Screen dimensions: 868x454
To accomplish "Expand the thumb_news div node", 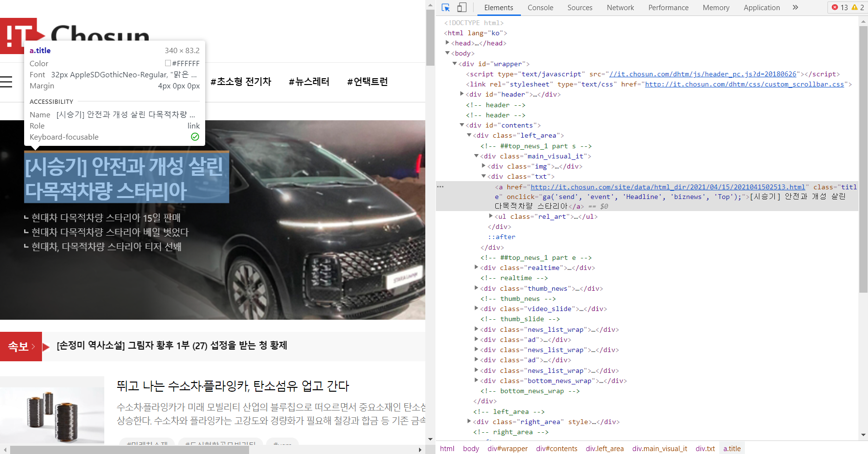I will pyautogui.click(x=476, y=288).
